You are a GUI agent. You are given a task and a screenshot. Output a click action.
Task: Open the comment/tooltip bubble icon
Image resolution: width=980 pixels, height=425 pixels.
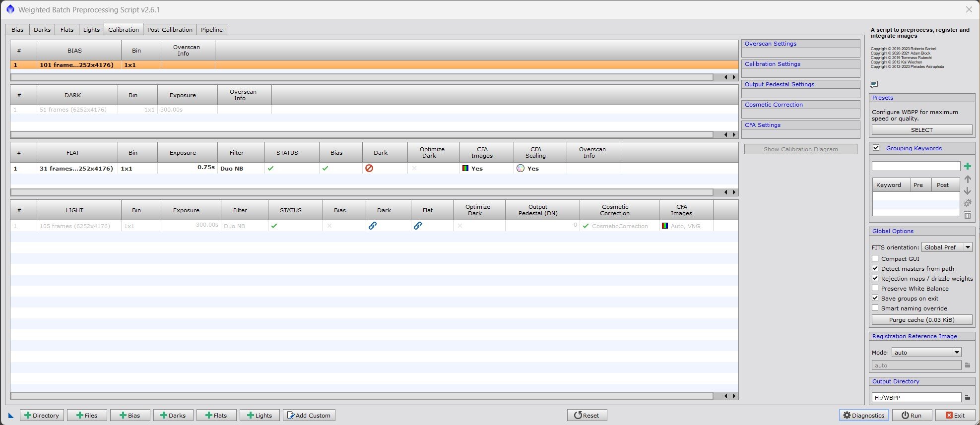click(x=874, y=84)
